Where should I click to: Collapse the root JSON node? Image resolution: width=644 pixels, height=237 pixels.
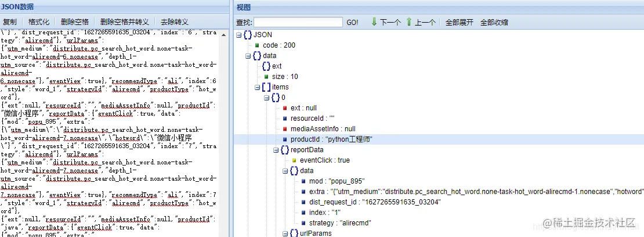click(238, 35)
